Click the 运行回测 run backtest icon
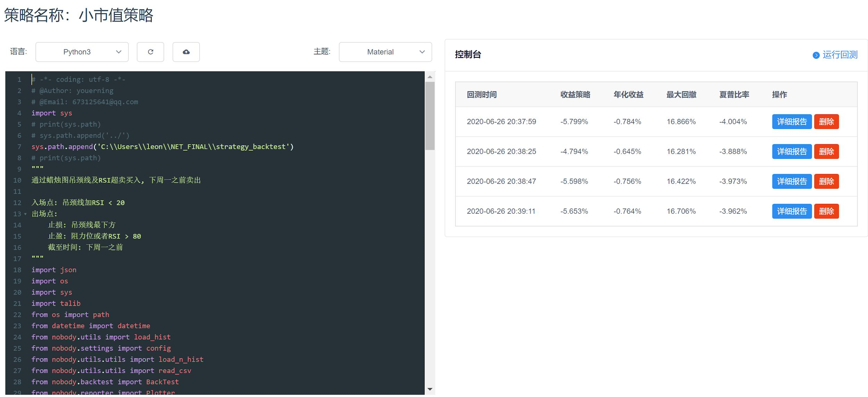The width and height of the screenshot is (868, 397). pyautogui.click(x=816, y=55)
